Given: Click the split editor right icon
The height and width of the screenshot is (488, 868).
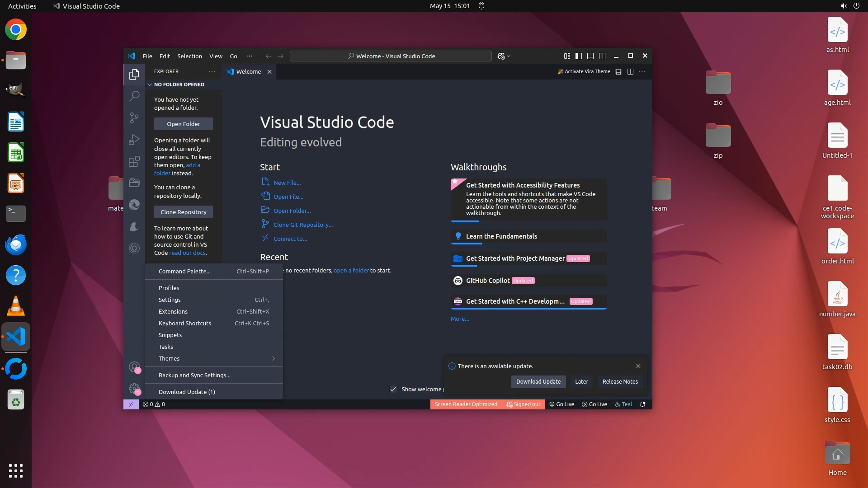Looking at the screenshot, I should tap(630, 71).
